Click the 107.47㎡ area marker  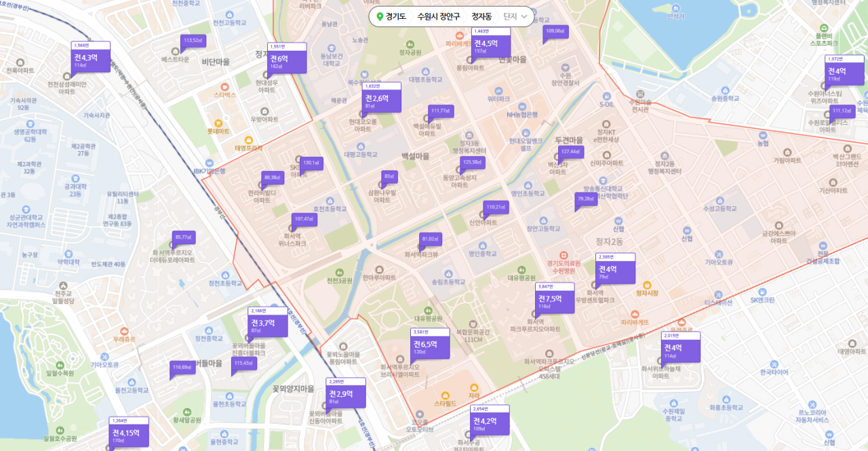click(304, 220)
